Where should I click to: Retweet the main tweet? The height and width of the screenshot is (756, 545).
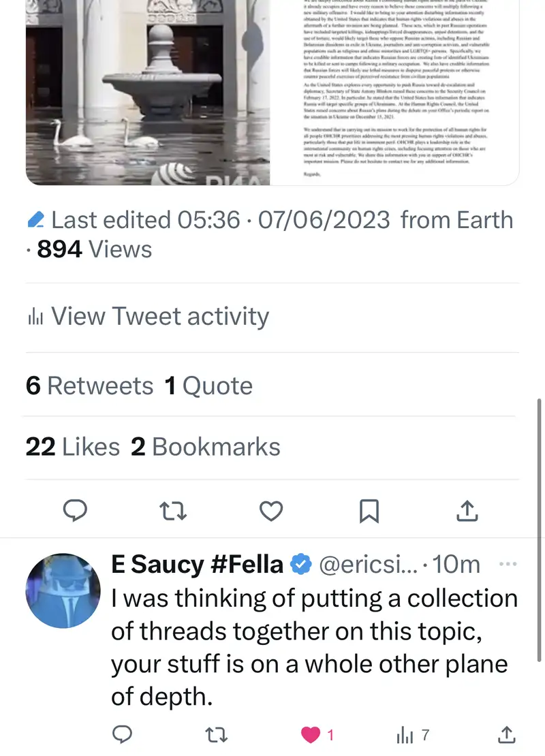[x=173, y=511]
